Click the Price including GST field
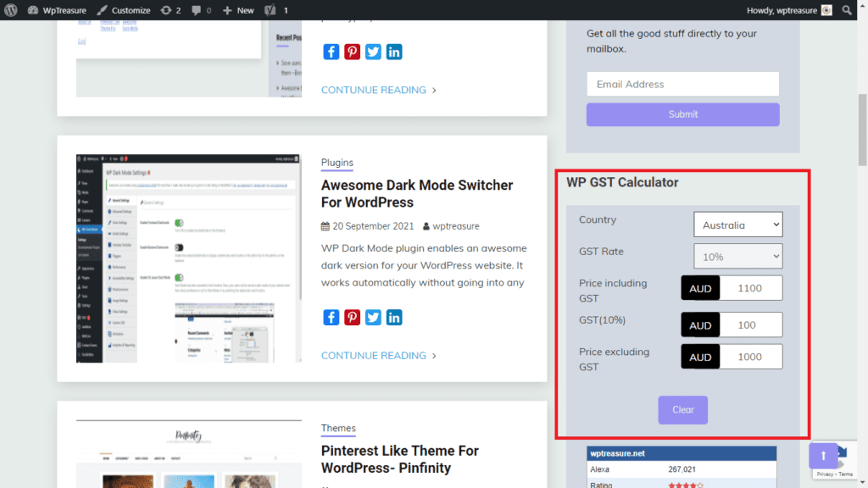The height and width of the screenshot is (488, 868). click(749, 288)
